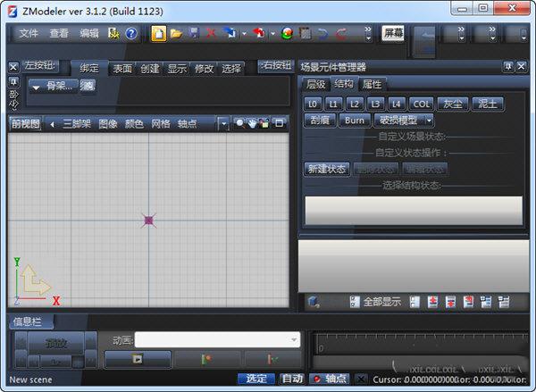
Task: Click the blue Help question mark icon
Action: 131,33
